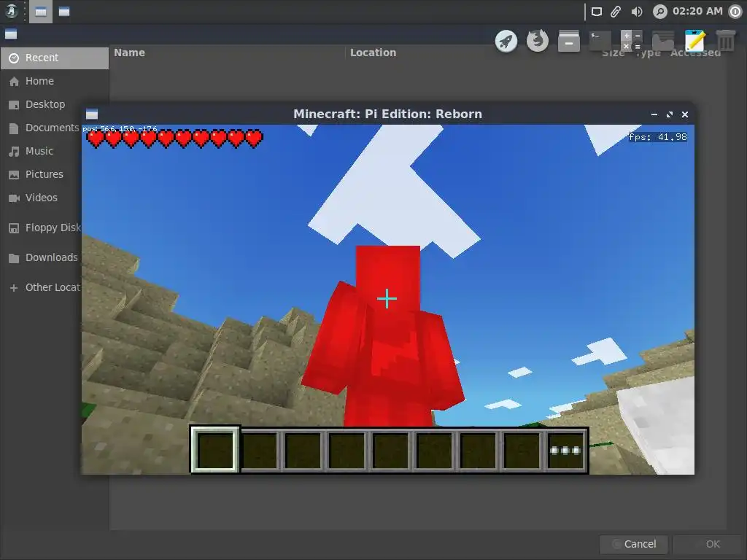Open the calculator dock icon
This screenshot has height=560, width=747.
click(632, 41)
